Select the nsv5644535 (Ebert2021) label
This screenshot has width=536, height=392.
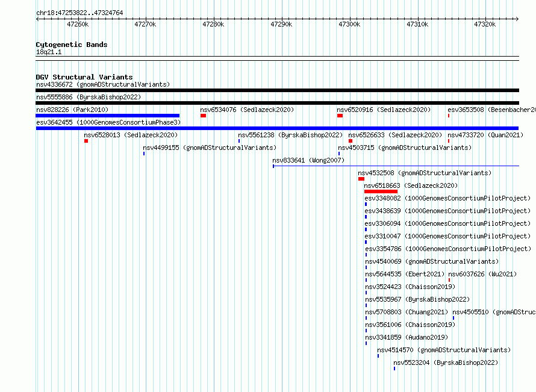[405, 274]
